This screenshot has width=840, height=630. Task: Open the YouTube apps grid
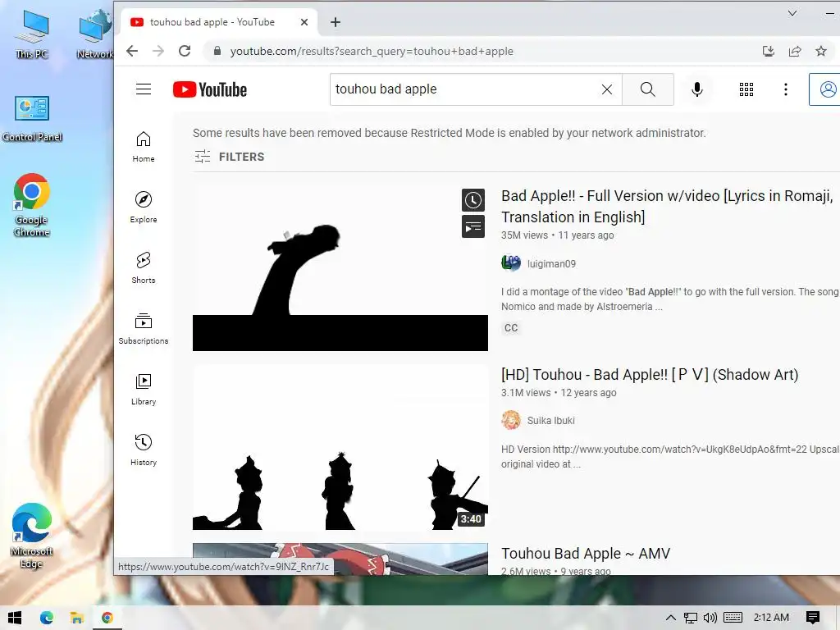[746, 89]
